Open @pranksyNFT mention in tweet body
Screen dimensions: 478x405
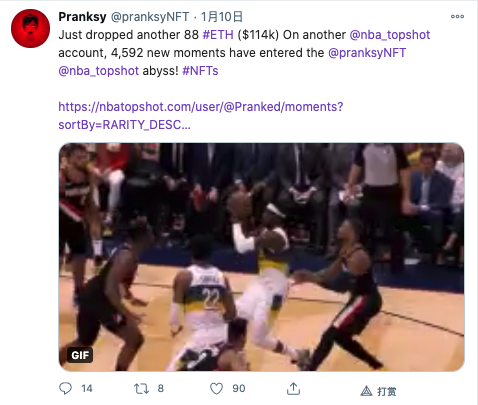point(367,53)
